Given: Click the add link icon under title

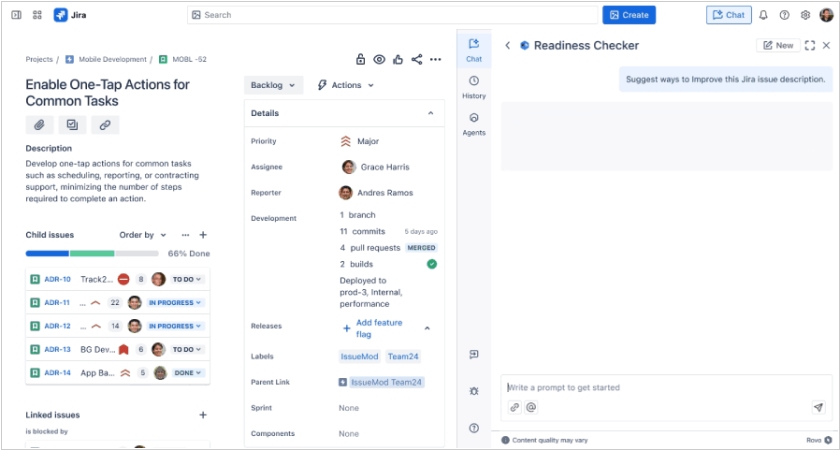Looking at the screenshot, I should (x=104, y=125).
